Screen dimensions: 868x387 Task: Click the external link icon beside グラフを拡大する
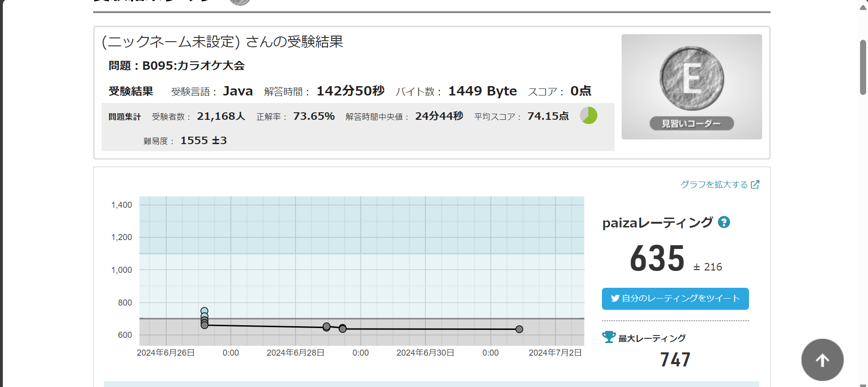click(x=755, y=184)
